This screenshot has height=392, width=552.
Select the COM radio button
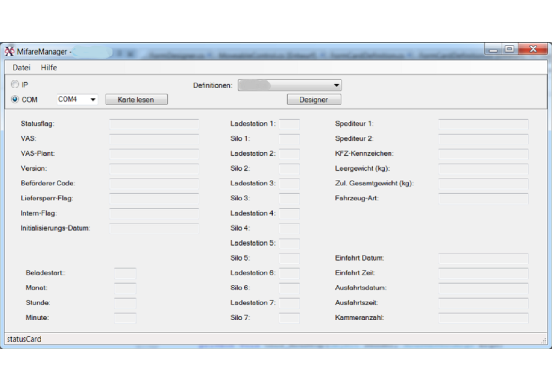pos(15,99)
